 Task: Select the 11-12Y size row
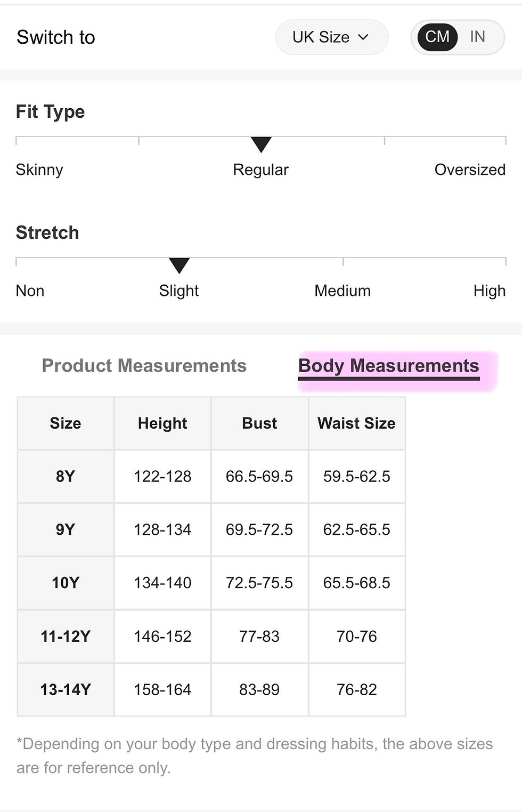(211, 637)
